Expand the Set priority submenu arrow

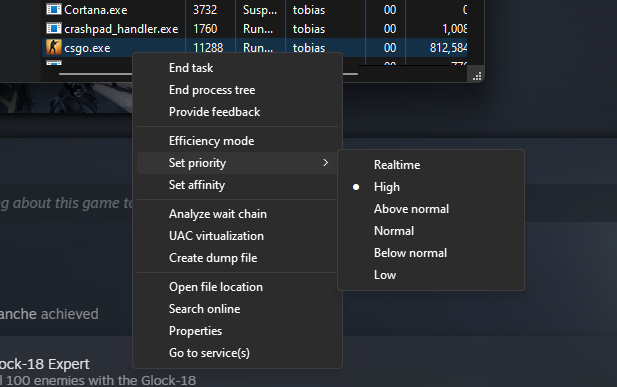tap(325, 163)
